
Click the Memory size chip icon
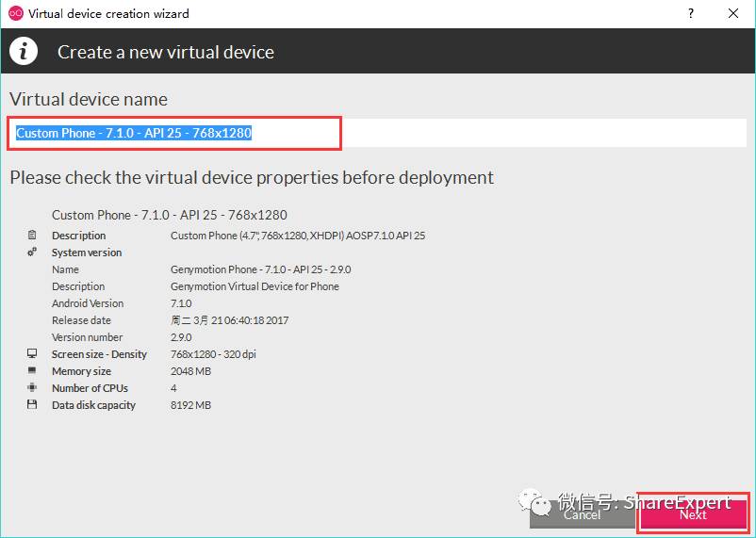click(x=32, y=370)
